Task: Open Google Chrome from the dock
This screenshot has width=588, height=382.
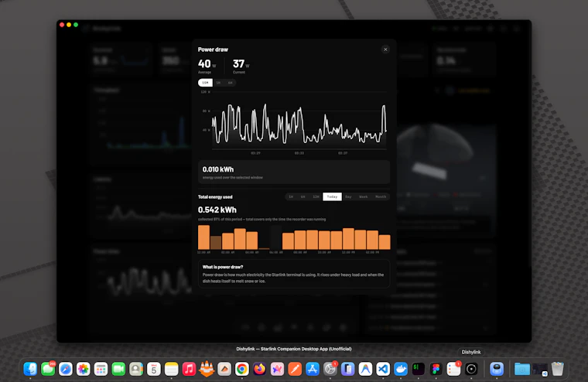Action: click(242, 370)
